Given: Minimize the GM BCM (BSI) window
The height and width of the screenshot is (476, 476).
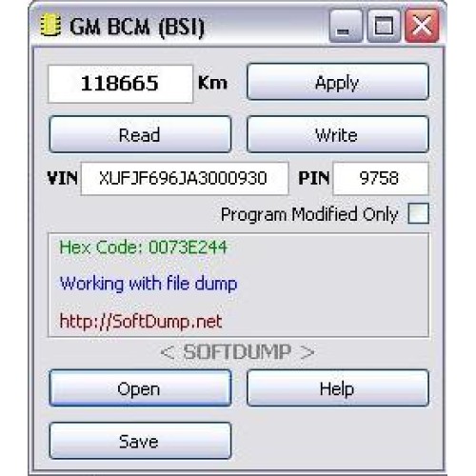Looking at the screenshot, I should tap(346, 26).
